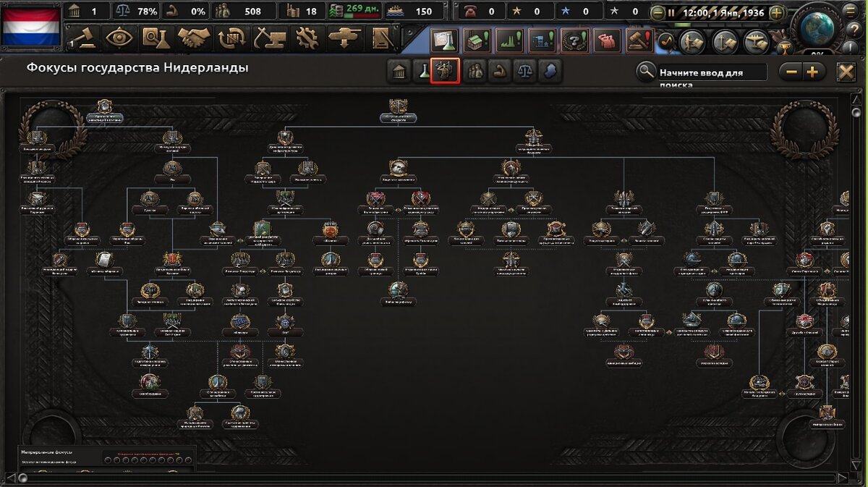Click the question mark wreath alert

(575, 41)
